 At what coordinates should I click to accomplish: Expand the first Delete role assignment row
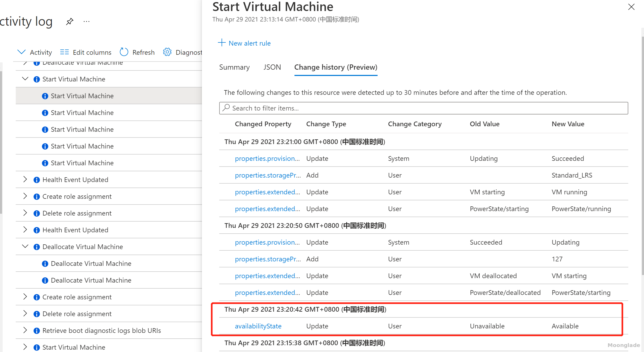click(25, 213)
